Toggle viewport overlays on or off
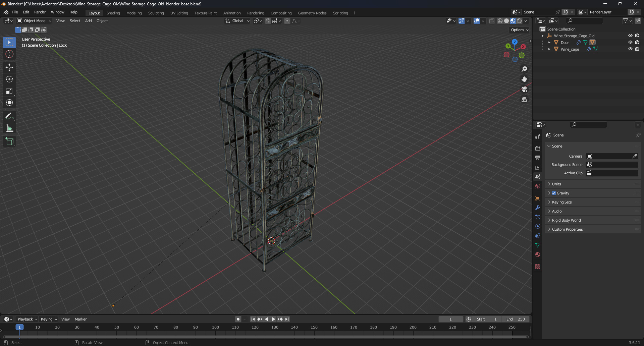The width and height of the screenshot is (644, 346). coord(477,21)
